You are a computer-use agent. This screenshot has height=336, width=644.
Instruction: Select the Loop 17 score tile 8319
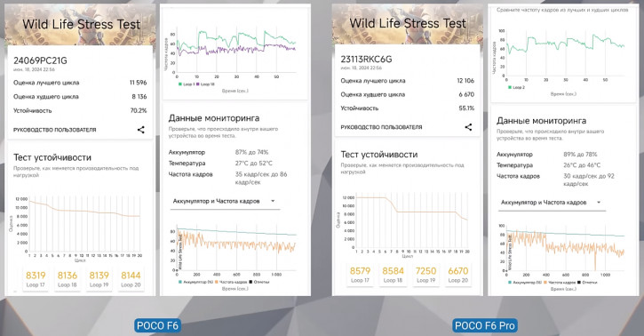[36, 279]
